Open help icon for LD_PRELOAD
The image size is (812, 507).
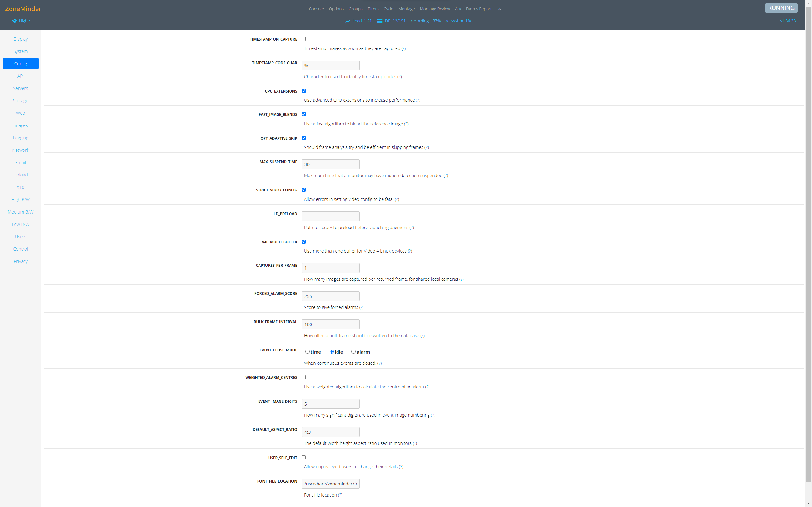(412, 228)
